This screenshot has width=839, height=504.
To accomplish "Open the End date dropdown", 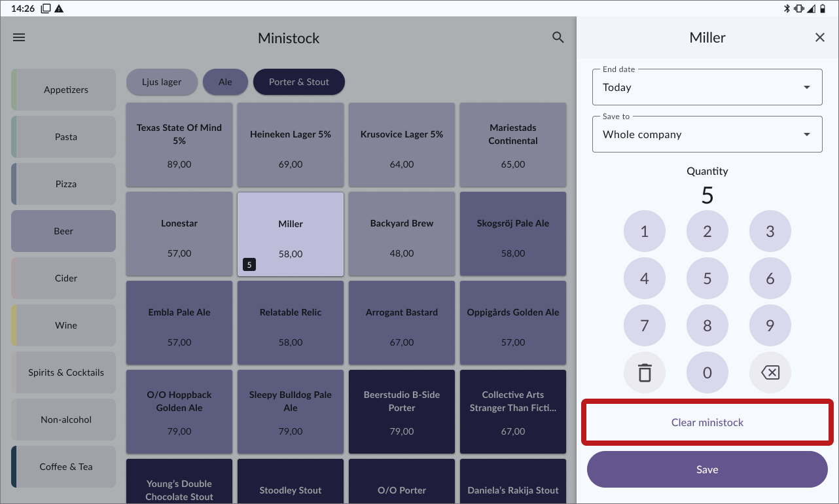I will pos(707,87).
